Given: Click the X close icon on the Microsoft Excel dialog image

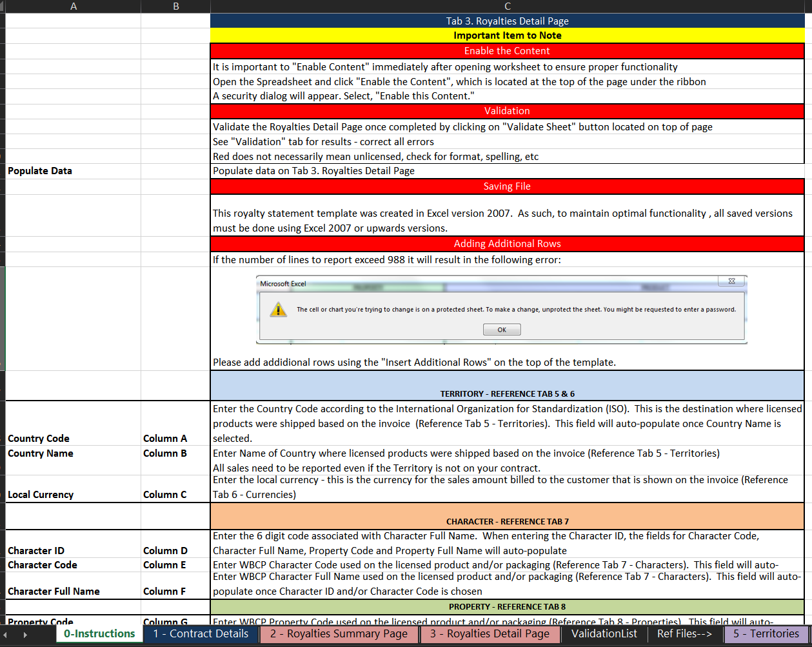Looking at the screenshot, I should 731,281.
